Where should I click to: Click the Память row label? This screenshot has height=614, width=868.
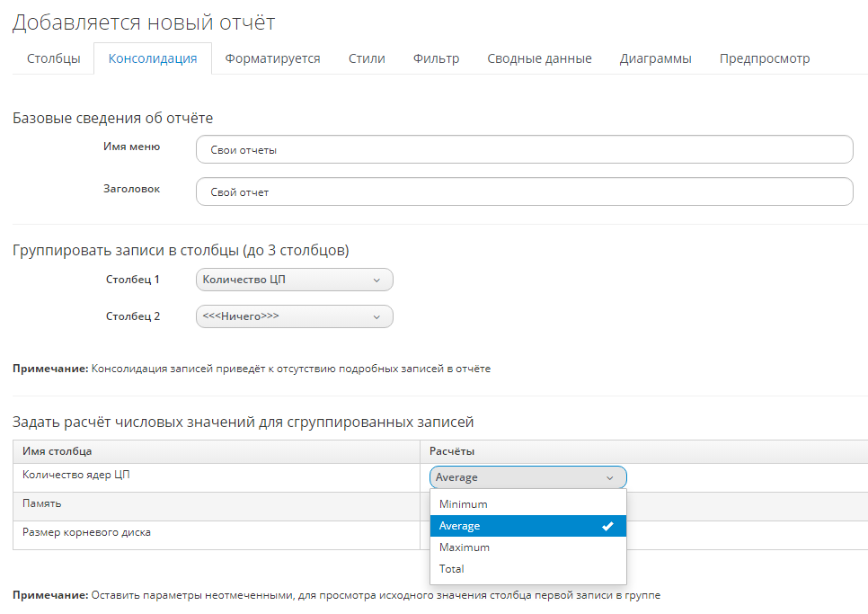tap(41, 504)
